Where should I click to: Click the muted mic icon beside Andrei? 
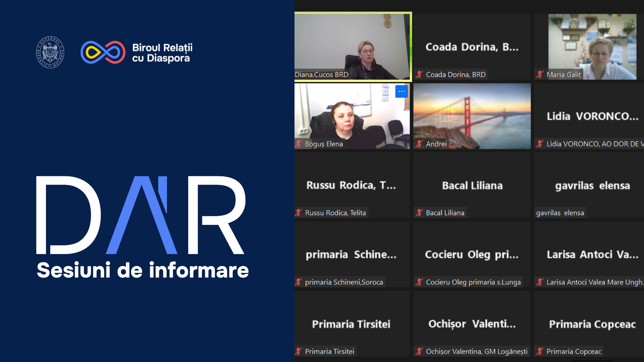419,144
